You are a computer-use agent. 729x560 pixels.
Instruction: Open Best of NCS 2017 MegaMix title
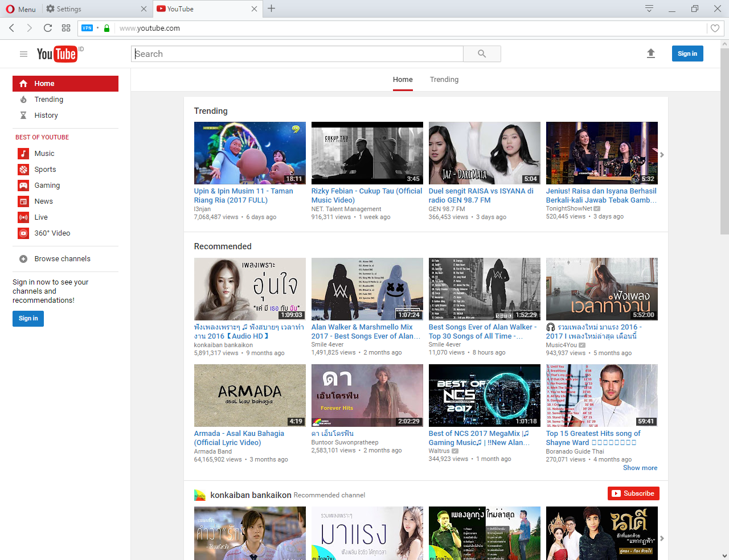point(479,438)
